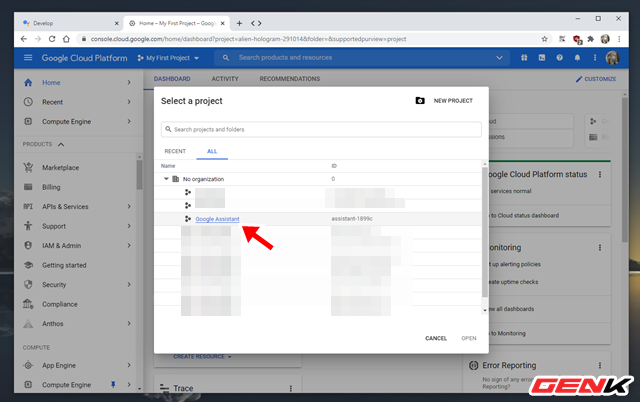Click the pin icon beside Compute Engine
Screen dimensions: 640x402
click(113, 384)
